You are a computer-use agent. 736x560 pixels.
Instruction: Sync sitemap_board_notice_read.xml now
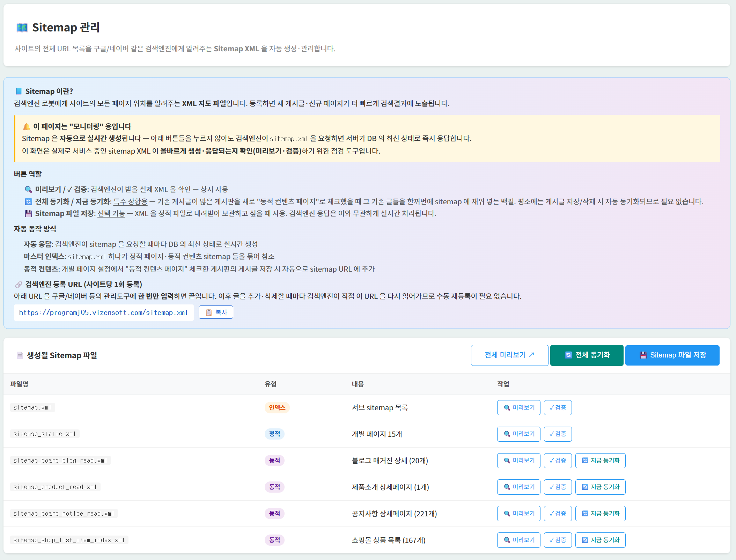click(x=600, y=514)
